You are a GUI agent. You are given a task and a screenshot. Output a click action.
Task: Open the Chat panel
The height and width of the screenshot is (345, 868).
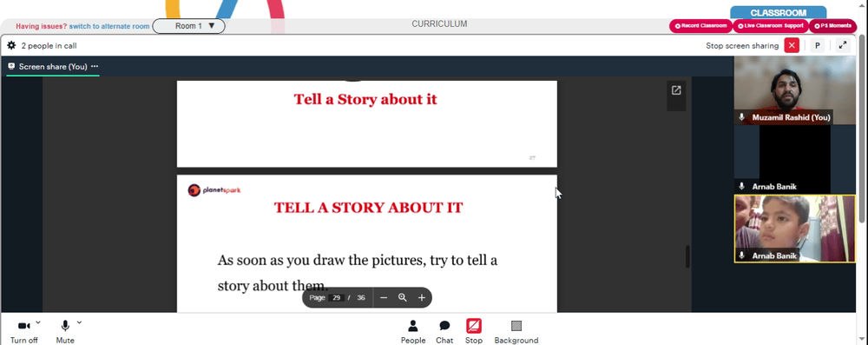[x=444, y=332]
